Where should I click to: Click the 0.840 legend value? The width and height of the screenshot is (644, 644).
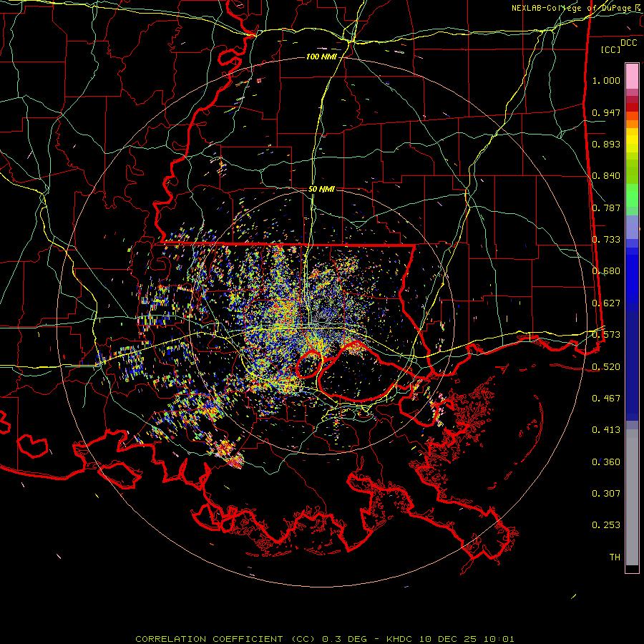[x=606, y=176]
